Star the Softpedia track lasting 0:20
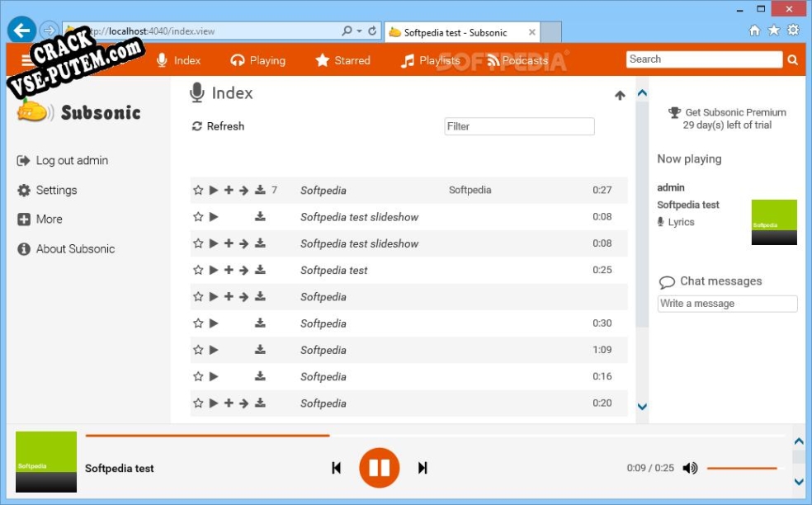This screenshot has width=812, height=505. 198,403
